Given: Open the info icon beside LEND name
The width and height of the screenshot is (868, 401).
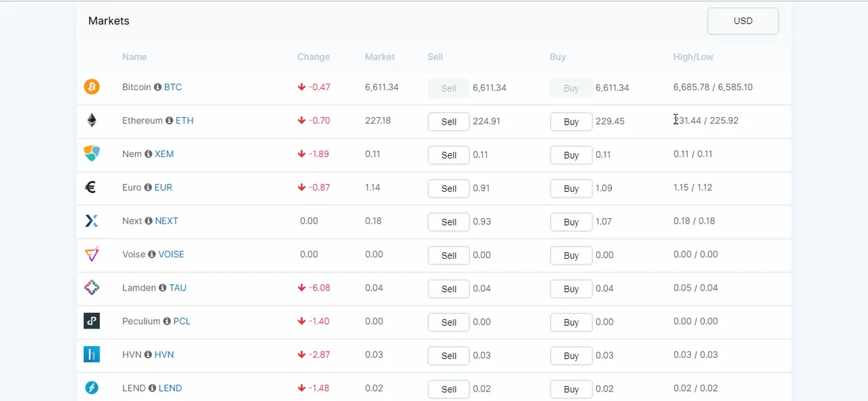Looking at the screenshot, I should click(x=153, y=388).
